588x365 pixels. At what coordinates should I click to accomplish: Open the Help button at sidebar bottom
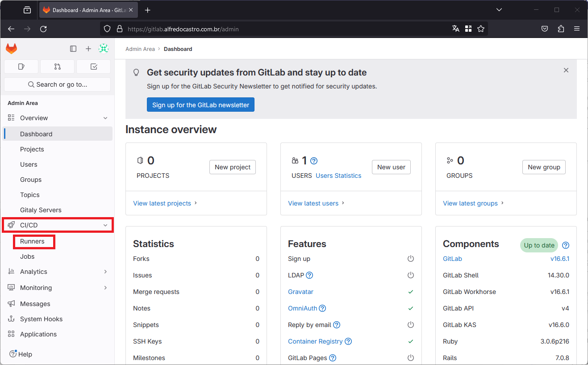(x=21, y=354)
